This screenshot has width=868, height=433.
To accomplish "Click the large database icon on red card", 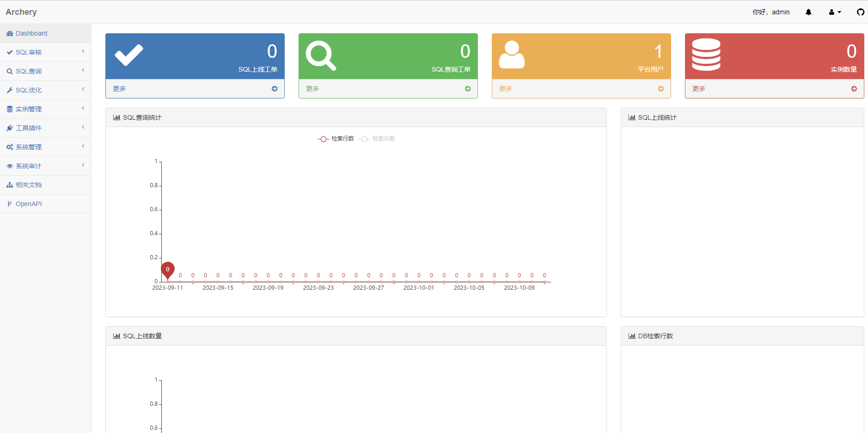I will click(x=706, y=55).
